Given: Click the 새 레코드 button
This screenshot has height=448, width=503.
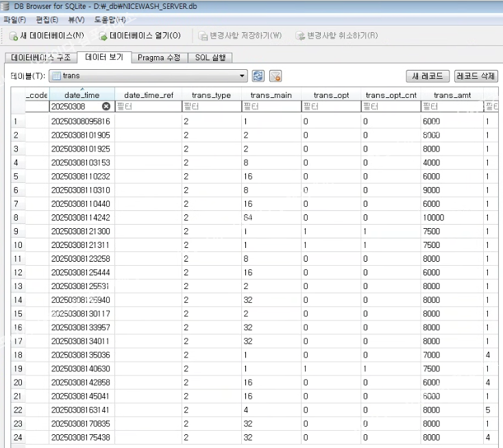Looking at the screenshot, I should pyautogui.click(x=428, y=76).
